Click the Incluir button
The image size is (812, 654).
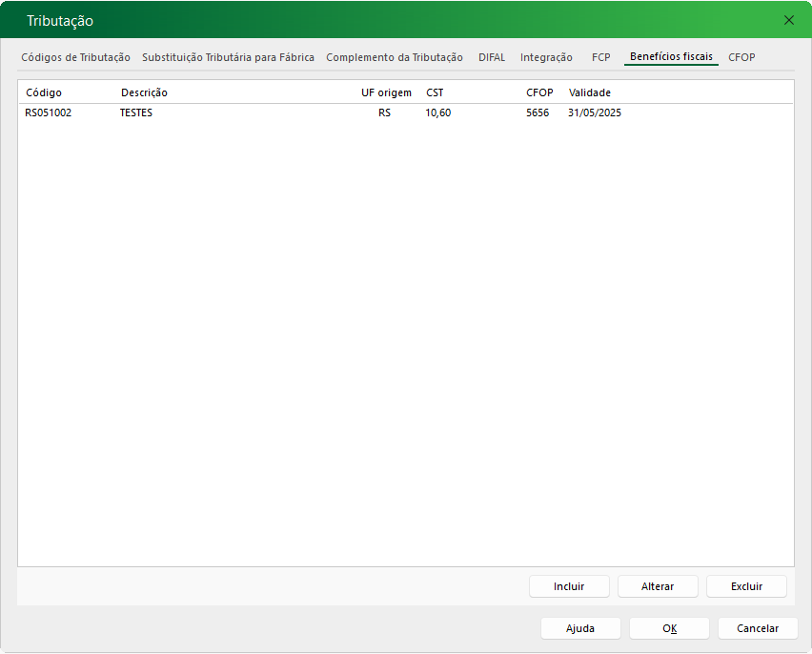click(569, 586)
